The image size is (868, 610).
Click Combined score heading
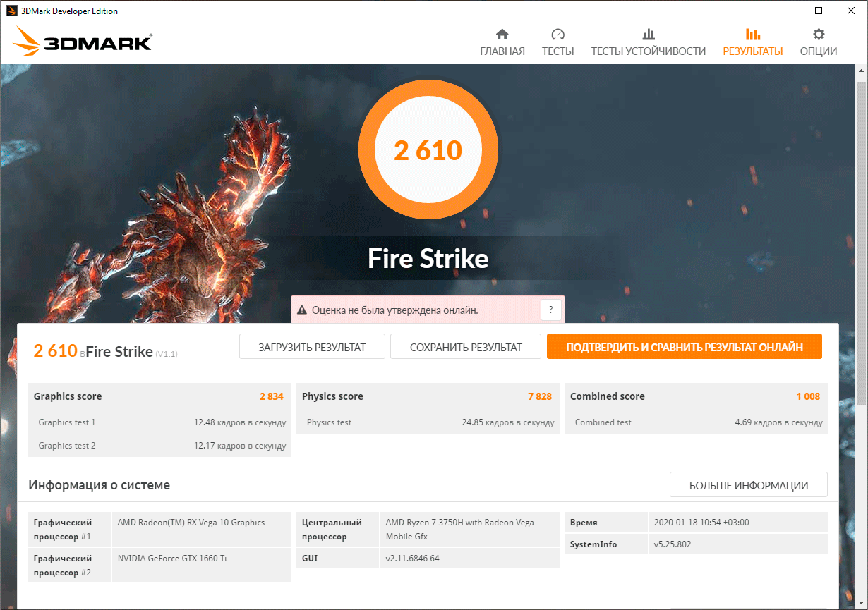(x=608, y=396)
